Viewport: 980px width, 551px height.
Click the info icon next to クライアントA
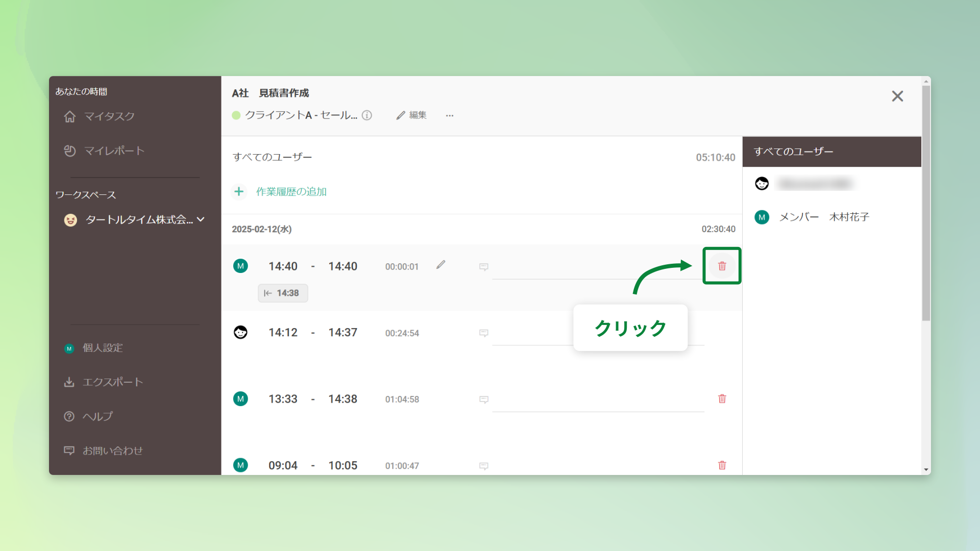click(x=367, y=115)
